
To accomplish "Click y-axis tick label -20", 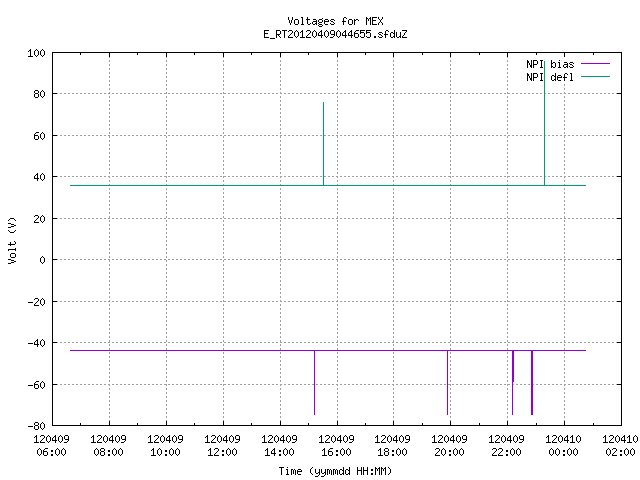I will click(36, 302).
